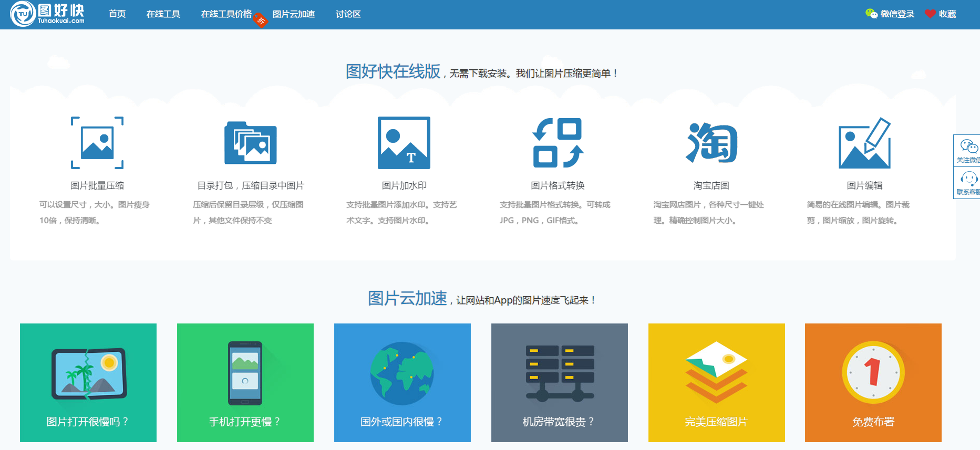Click the globe illustration icon
The height and width of the screenshot is (450, 980).
tap(402, 373)
